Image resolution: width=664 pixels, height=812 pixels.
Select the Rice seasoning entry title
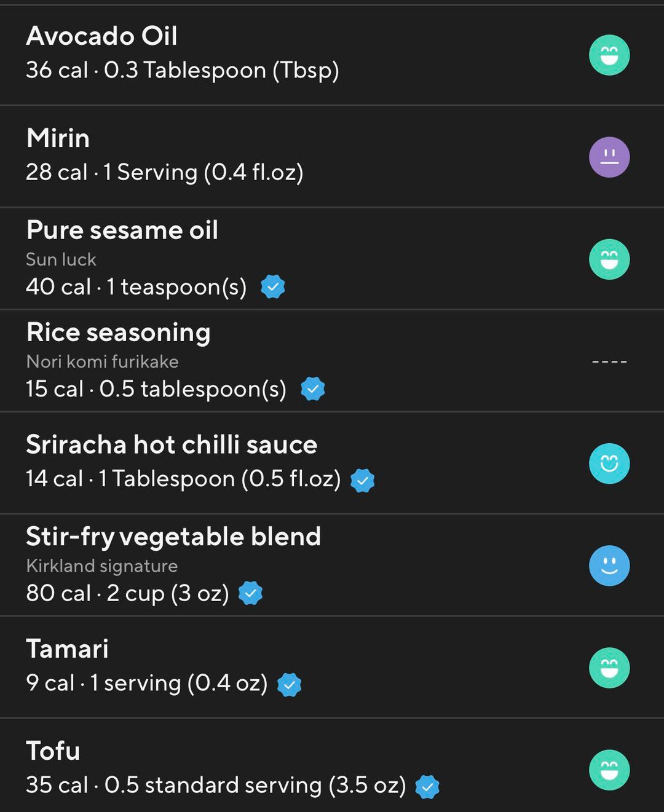tap(119, 333)
